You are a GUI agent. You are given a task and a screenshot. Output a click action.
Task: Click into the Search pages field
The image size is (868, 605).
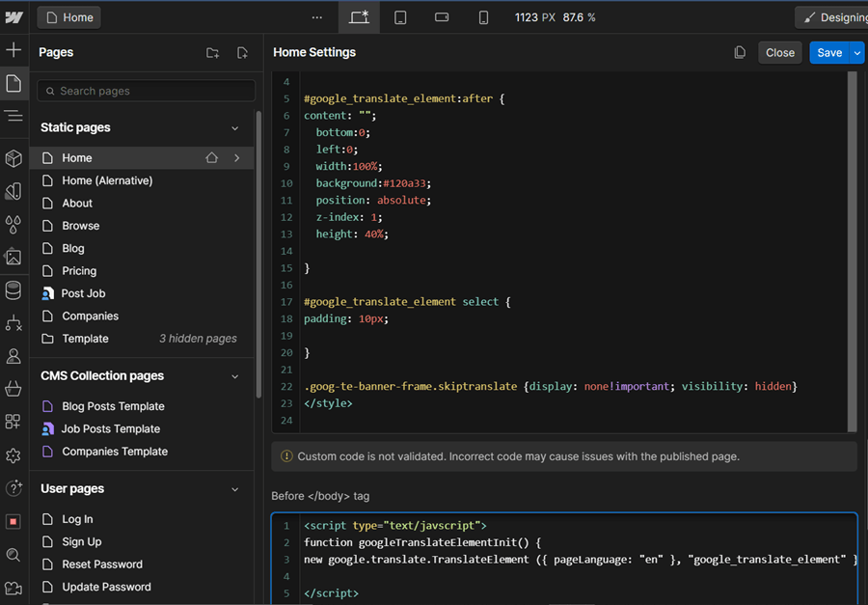[147, 91]
